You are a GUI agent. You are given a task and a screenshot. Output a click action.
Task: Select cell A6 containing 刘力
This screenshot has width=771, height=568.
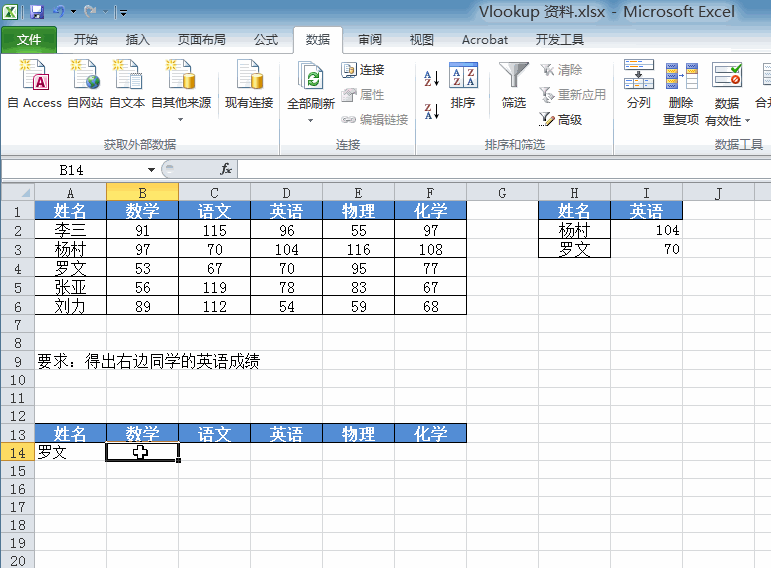[x=70, y=306]
